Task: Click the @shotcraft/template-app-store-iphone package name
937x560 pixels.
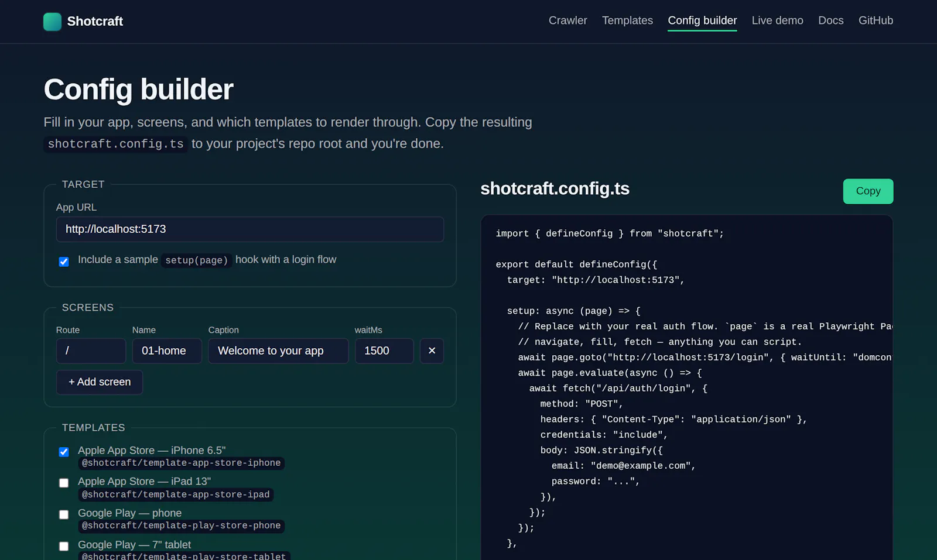Action: pos(181,463)
